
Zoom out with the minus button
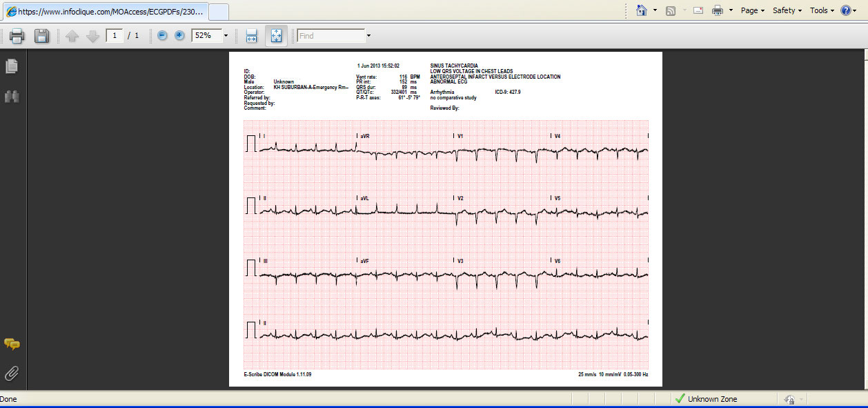point(162,36)
